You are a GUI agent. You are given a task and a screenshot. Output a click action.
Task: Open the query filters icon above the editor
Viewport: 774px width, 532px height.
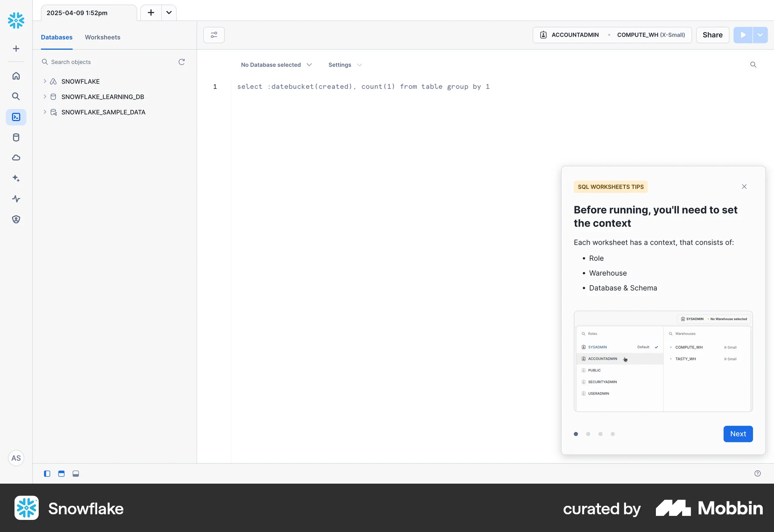coord(214,35)
